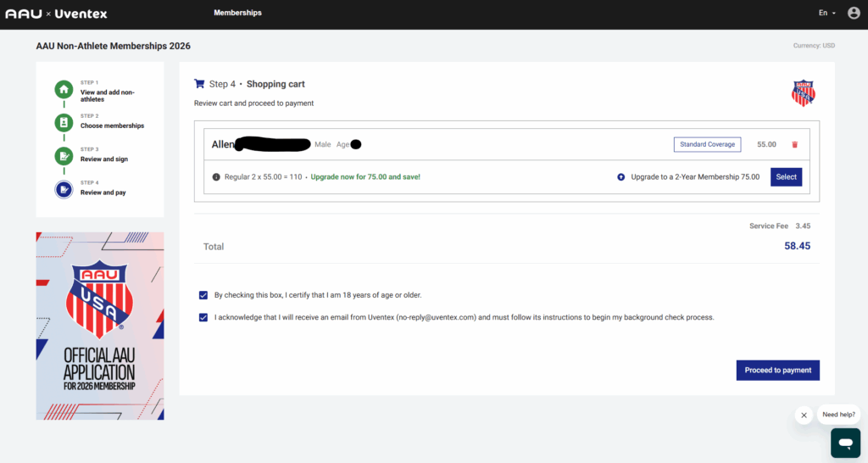Image resolution: width=868 pixels, height=463 pixels.
Task: Click the Step 1 home icon
Action: [64, 90]
